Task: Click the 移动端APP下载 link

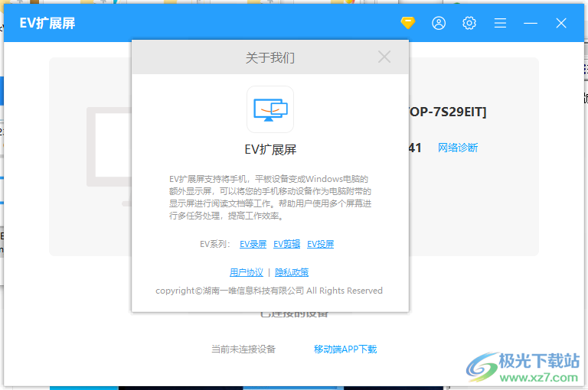Action: 345,349
